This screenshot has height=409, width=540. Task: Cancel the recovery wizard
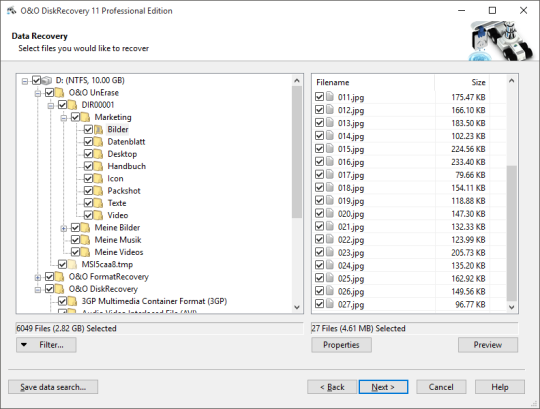441,387
